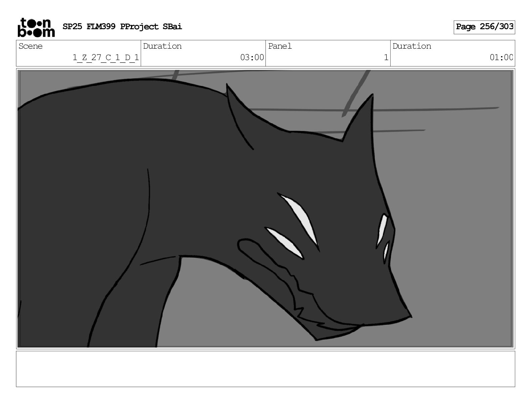532x411 pixels.
Task: Click the wolf storyboard panel image
Action: coord(265,209)
